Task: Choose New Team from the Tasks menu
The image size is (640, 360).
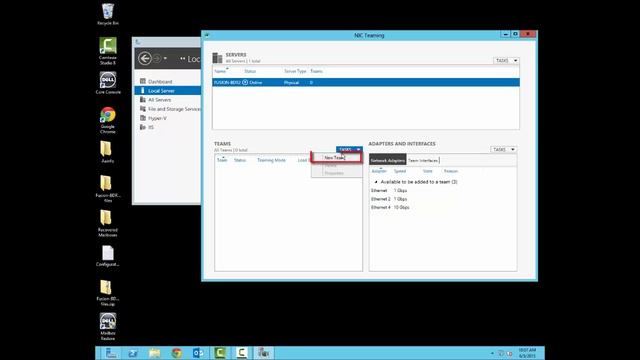Action: [x=336, y=158]
